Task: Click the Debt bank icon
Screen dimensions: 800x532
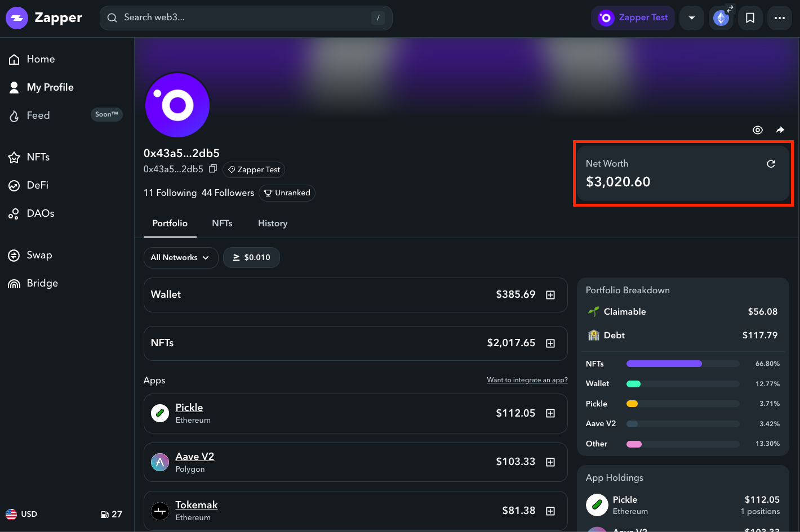Action: 593,335
